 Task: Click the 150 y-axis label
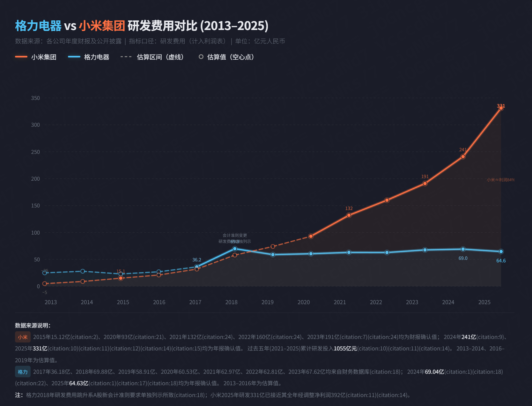coord(35,206)
